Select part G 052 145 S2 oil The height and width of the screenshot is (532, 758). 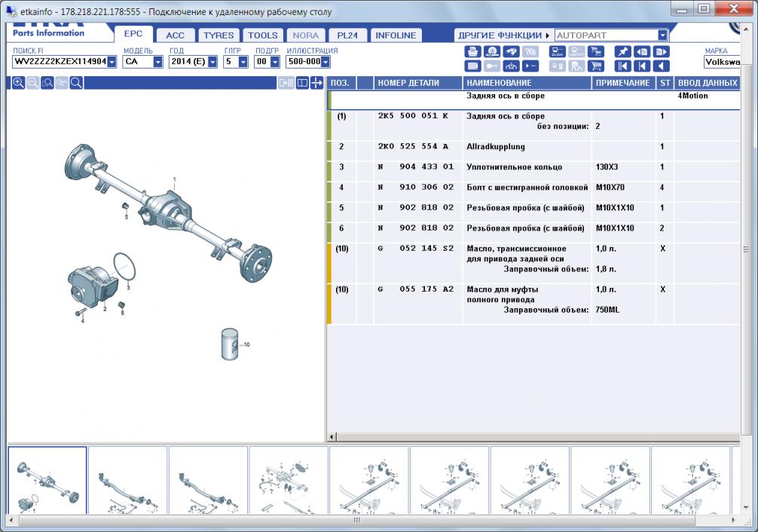coord(416,248)
